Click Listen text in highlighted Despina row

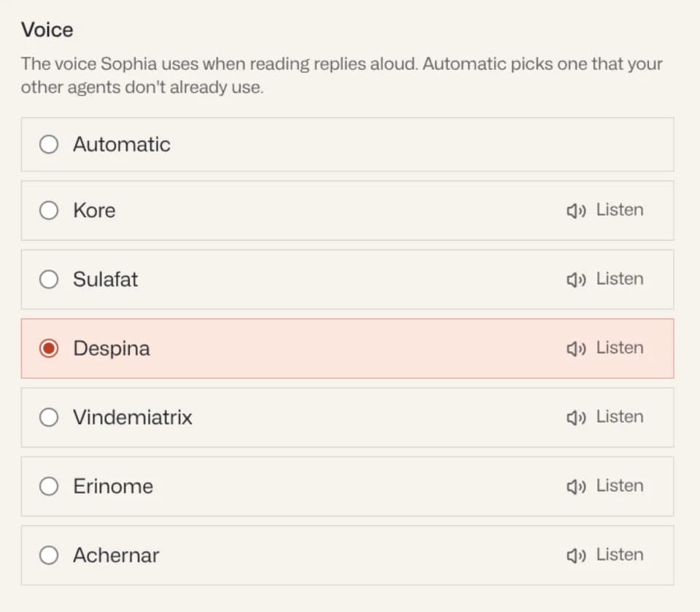click(x=620, y=348)
